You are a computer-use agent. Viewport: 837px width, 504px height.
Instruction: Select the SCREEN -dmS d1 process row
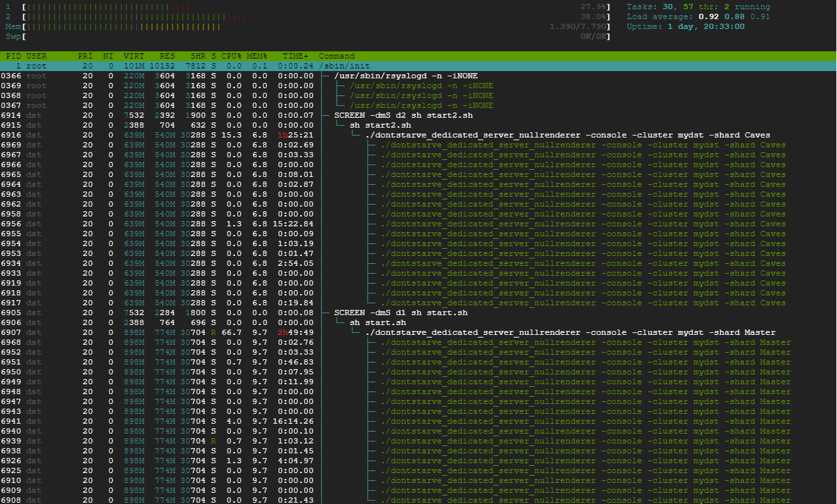point(401,313)
